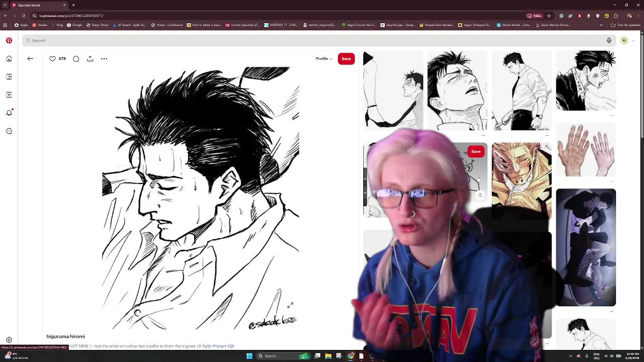This screenshot has width=644, height=362.
Task: Open the blue-toned figure artwork pin
Action: pos(586,247)
